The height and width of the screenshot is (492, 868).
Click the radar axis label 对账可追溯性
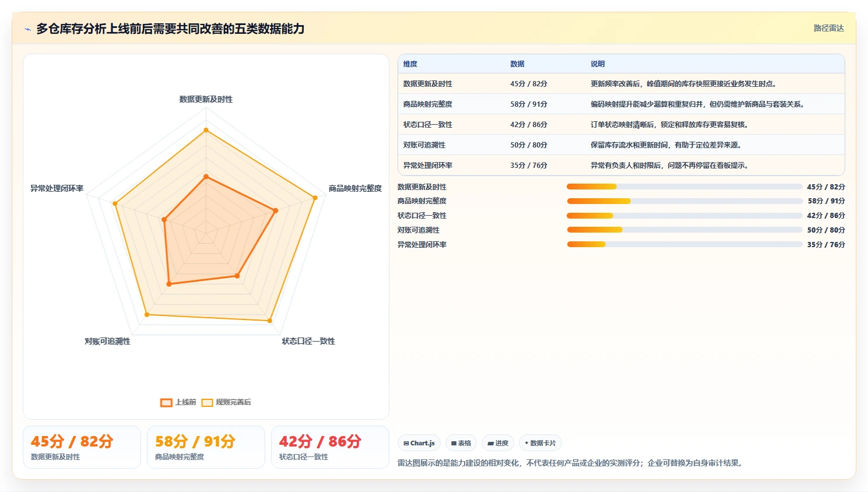click(108, 341)
